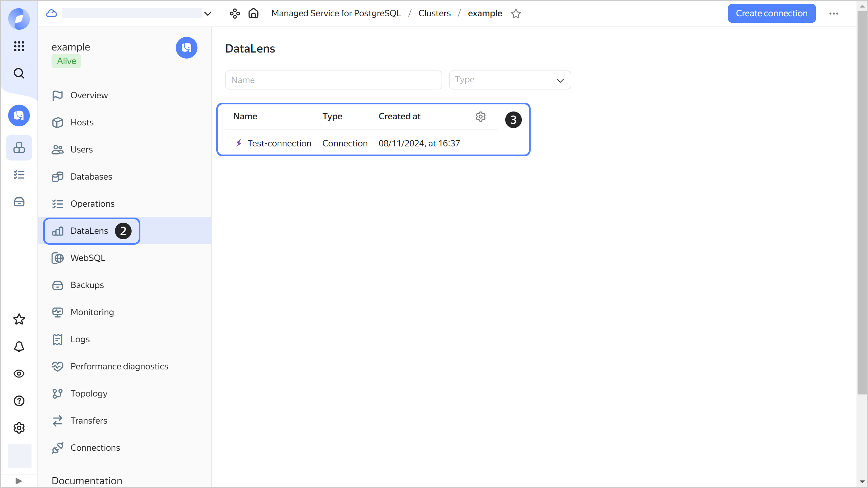
Task: Open the Type filter dropdown
Action: [510, 80]
